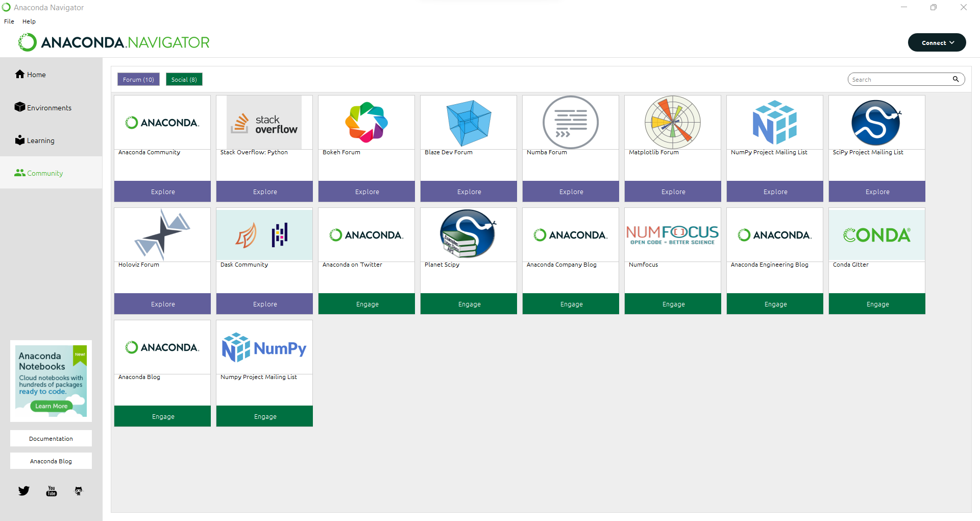
Task: Click Explore under Numba Forum
Action: coord(571,192)
